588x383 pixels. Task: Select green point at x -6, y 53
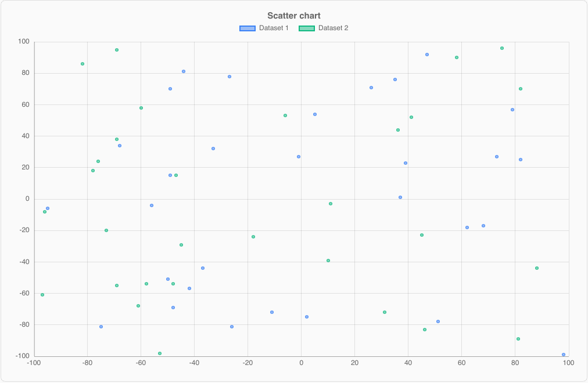[x=285, y=115]
